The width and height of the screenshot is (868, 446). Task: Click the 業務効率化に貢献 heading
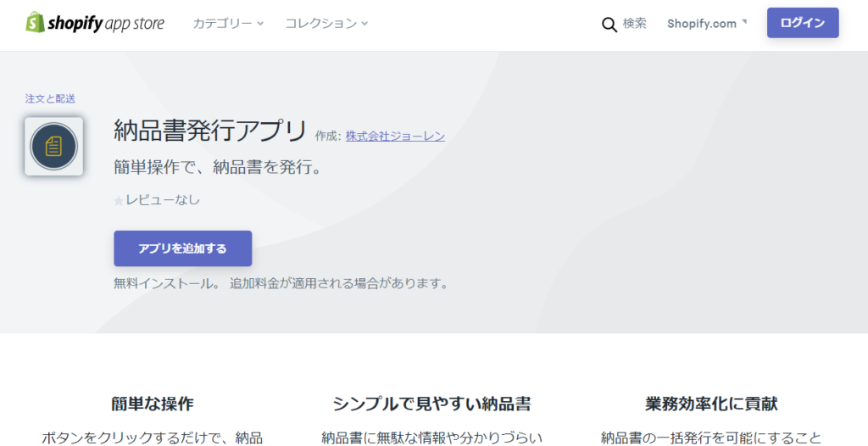711,404
